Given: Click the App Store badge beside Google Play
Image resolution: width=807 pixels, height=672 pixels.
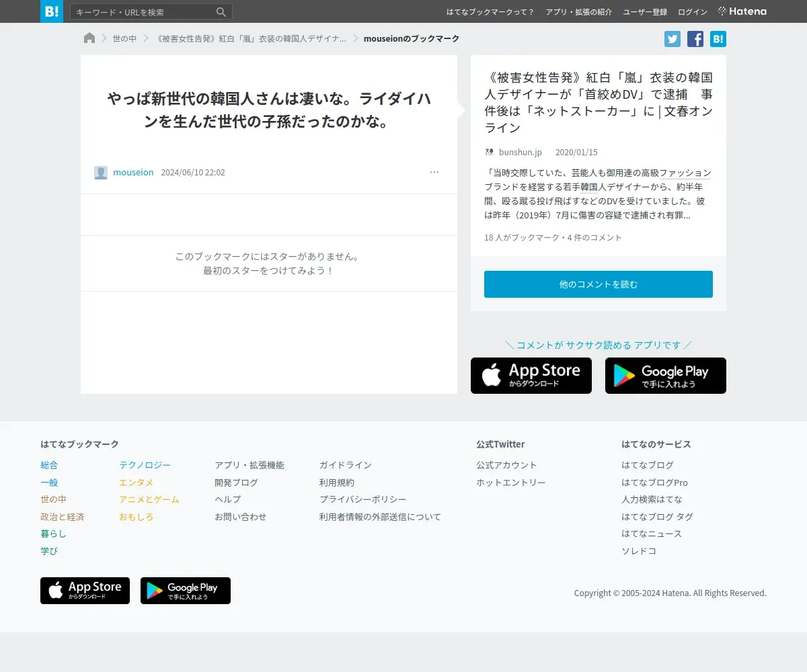Looking at the screenshot, I should [531, 376].
